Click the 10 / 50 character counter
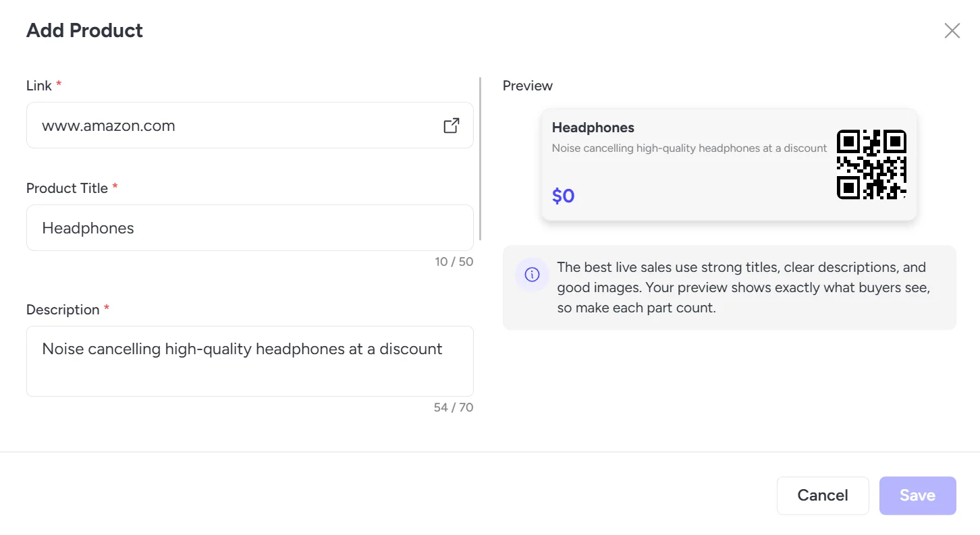This screenshot has height=535, width=980. [x=454, y=262]
